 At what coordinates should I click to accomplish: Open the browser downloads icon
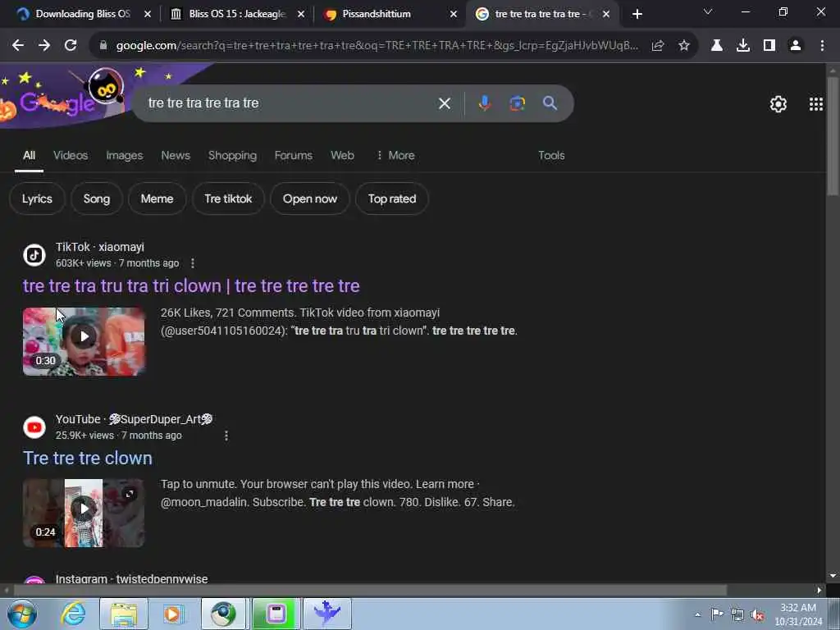743,46
